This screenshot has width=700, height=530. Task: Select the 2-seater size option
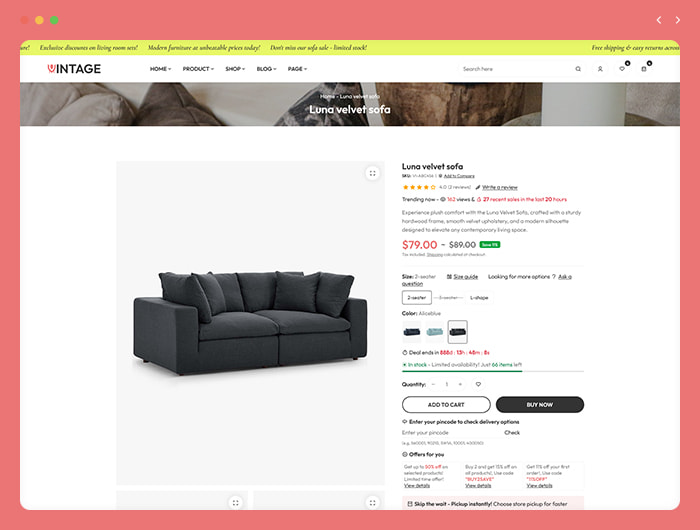pos(417,297)
